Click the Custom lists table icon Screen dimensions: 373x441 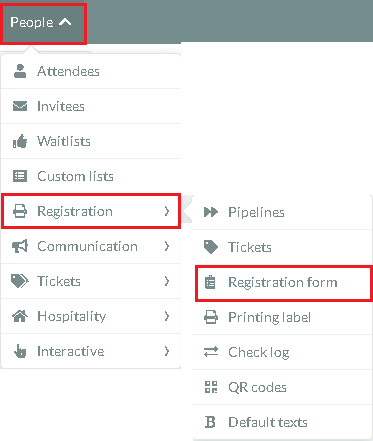point(20,176)
